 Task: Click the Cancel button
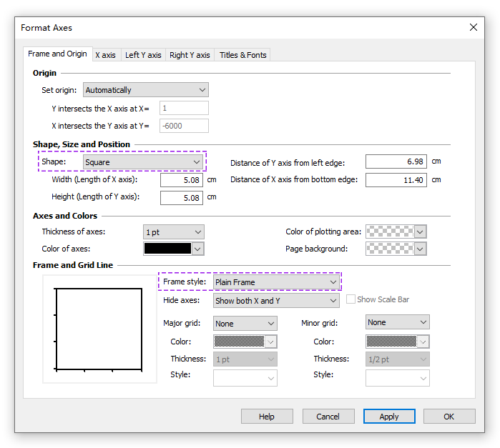coord(328,416)
